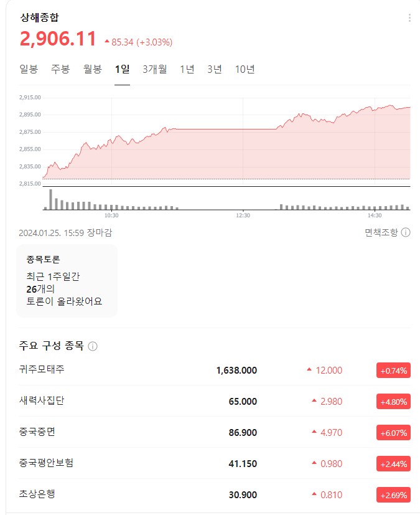Open the 10년 chart view

click(x=246, y=69)
